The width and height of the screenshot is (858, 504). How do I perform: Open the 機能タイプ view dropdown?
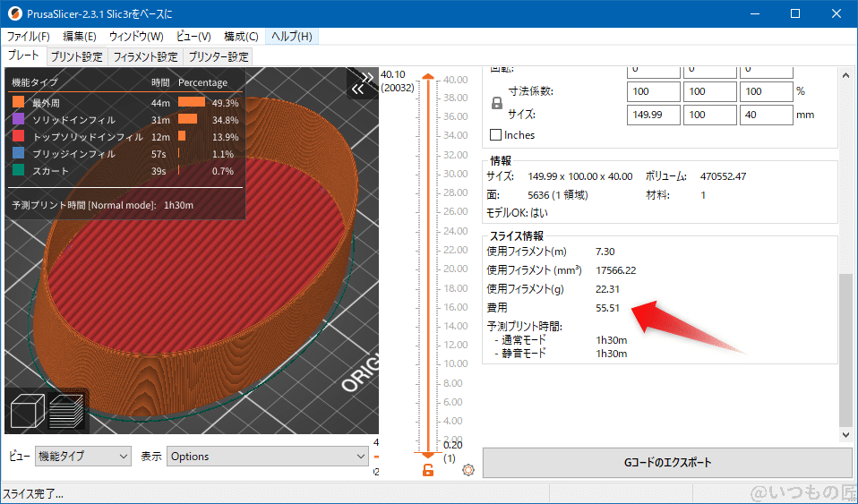point(83,457)
